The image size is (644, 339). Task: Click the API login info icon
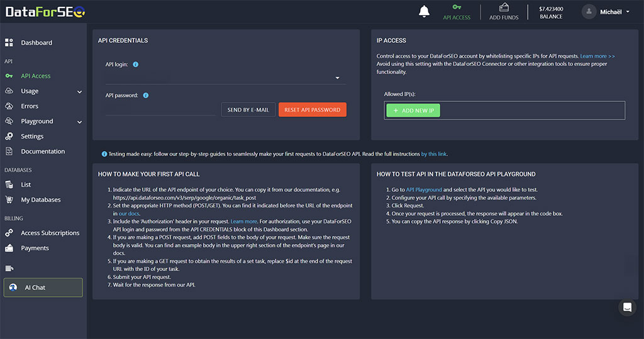136,65
